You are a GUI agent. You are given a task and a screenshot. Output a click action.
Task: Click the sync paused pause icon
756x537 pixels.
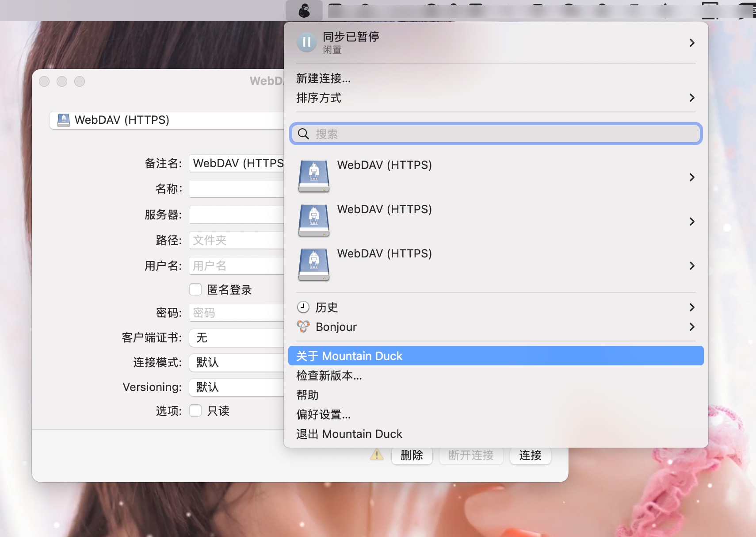click(306, 42)
